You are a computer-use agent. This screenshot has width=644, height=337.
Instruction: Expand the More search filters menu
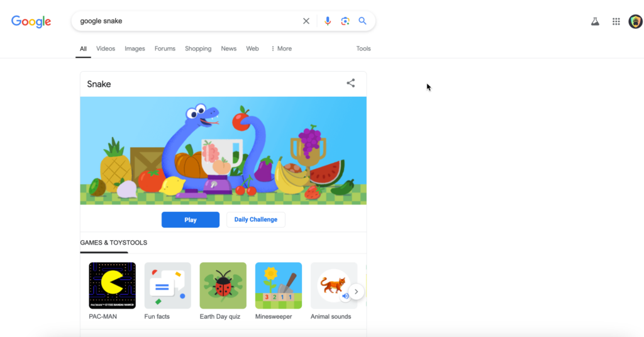[x=281, y=48]
